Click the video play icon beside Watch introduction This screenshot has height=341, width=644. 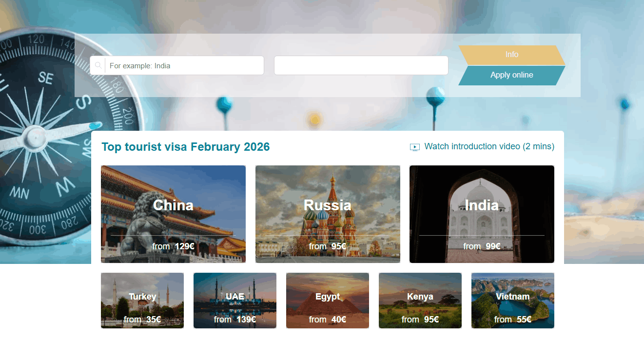click(x=415, y=147)
